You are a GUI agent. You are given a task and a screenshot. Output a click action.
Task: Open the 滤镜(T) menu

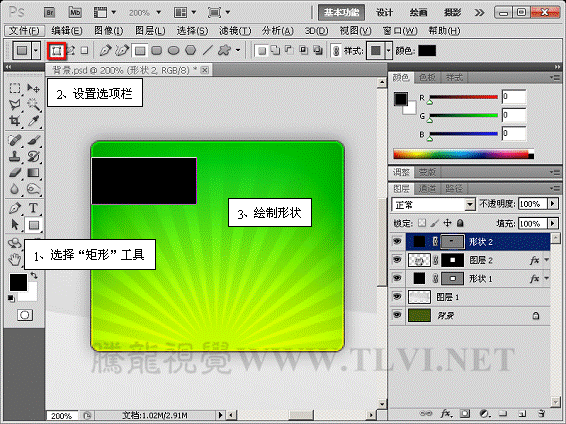[235, 31]
